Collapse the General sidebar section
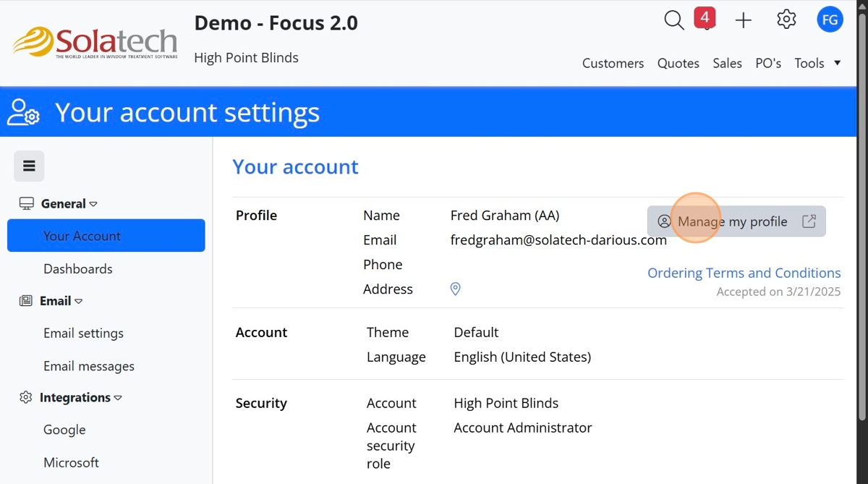 pyautogui.click(x=69, y=204)
